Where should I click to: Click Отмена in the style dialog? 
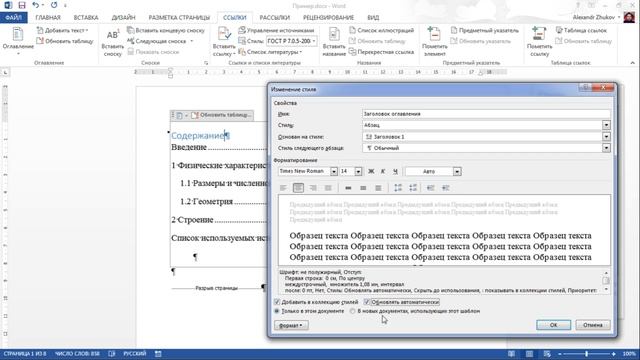point(593,325)
